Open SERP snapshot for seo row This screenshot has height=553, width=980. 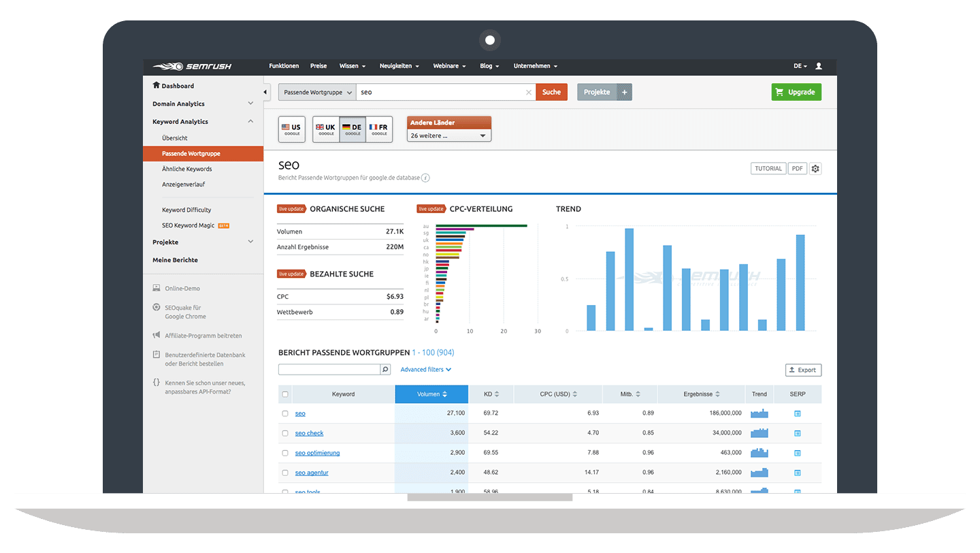[x=798, y=413]
